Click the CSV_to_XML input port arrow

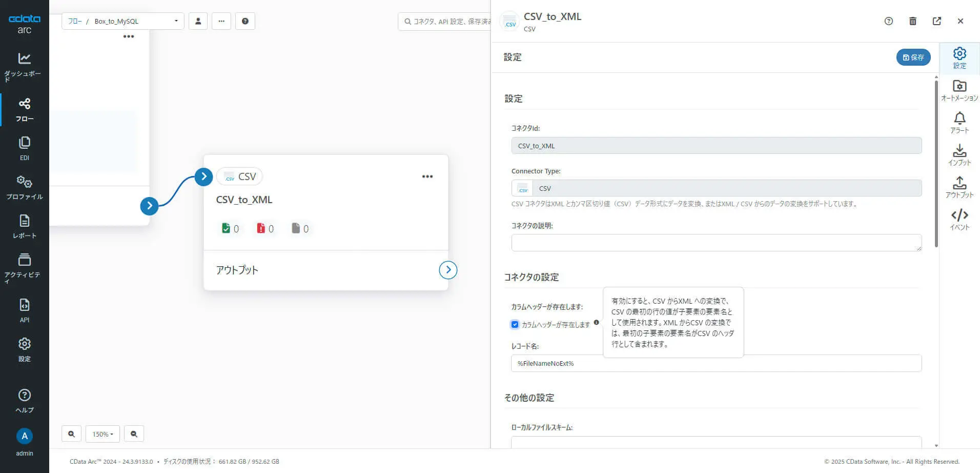pos(203,176)
